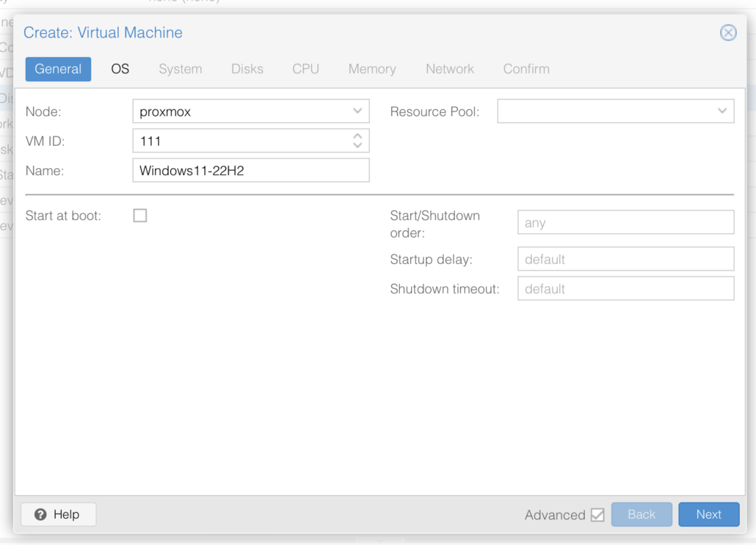This screenshot has width=756, height=545.
Task: Switch to the CPU tab
Action: tap(305, 69)
